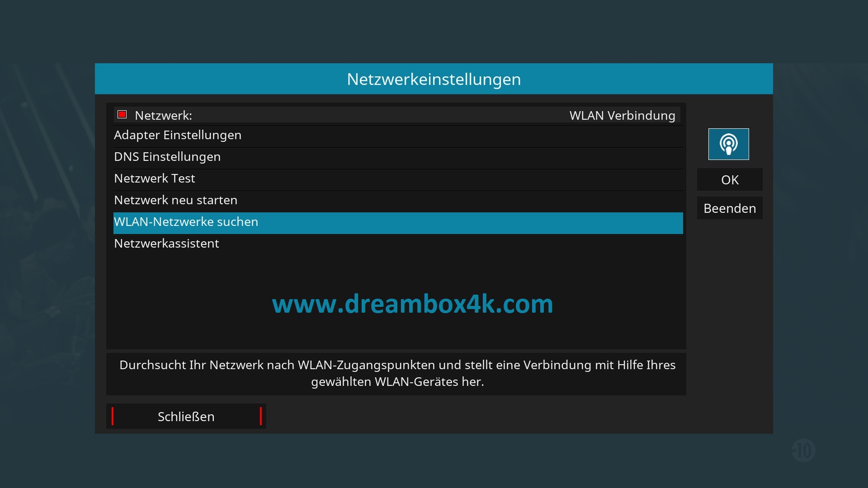Open the Netzwerkassistent entry
The image size is (868, 488).
398,244
